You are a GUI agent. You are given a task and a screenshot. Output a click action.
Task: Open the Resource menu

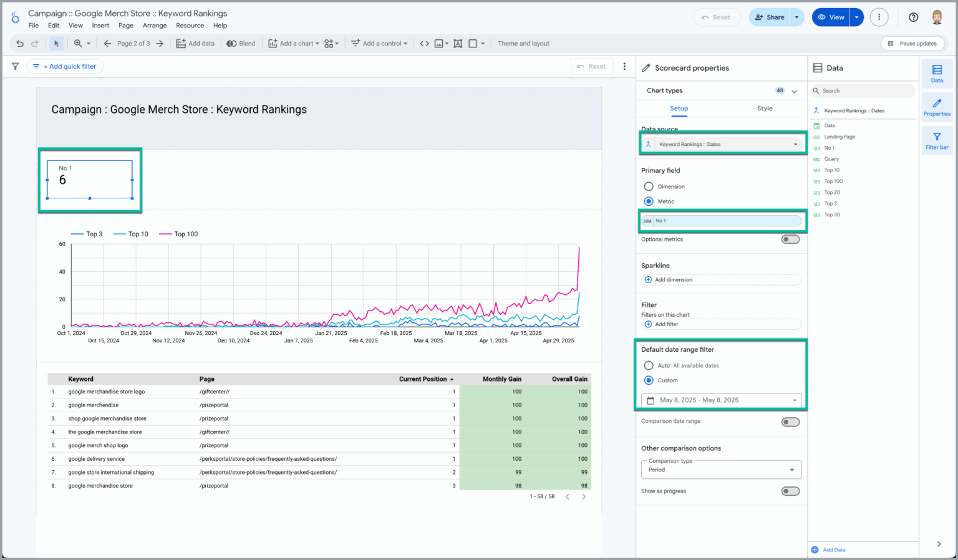pyautogui.click(x=189, y=25)
